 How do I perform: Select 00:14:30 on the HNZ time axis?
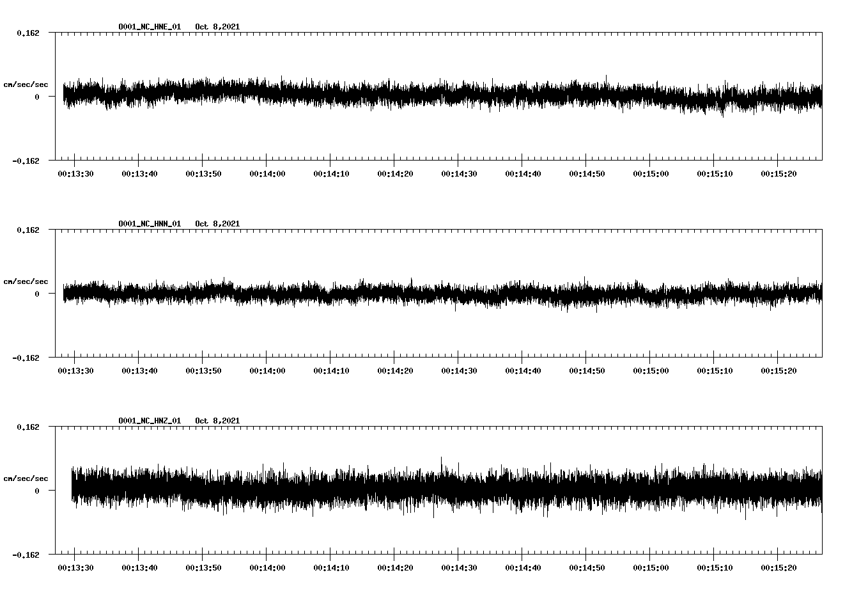(x=459, y=568)
